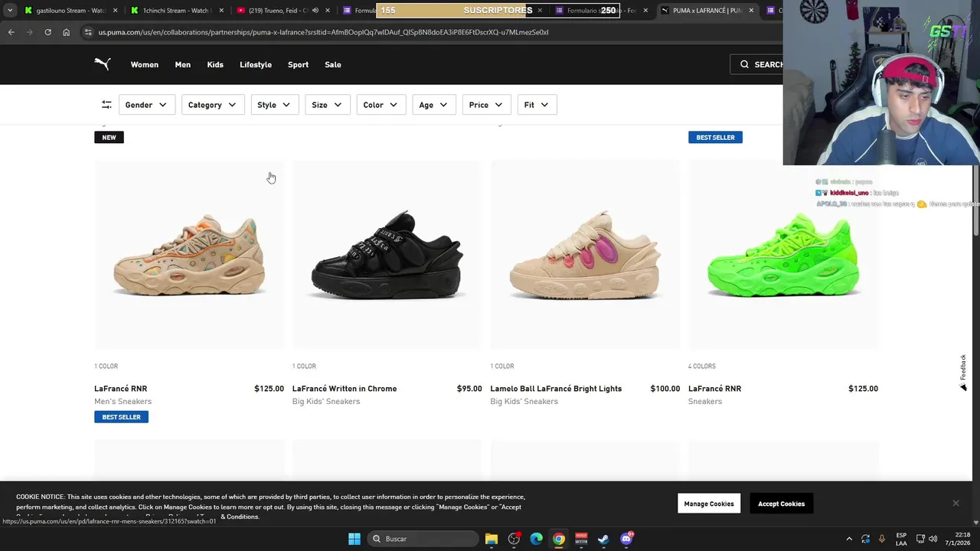Launch OBS Studio from the taskbar
The image size is (980, 551).
(x=514, y=539)
